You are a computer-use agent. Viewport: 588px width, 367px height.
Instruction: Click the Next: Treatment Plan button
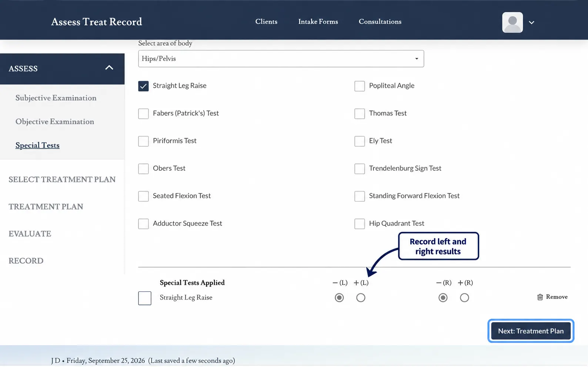tap(531, 331)
